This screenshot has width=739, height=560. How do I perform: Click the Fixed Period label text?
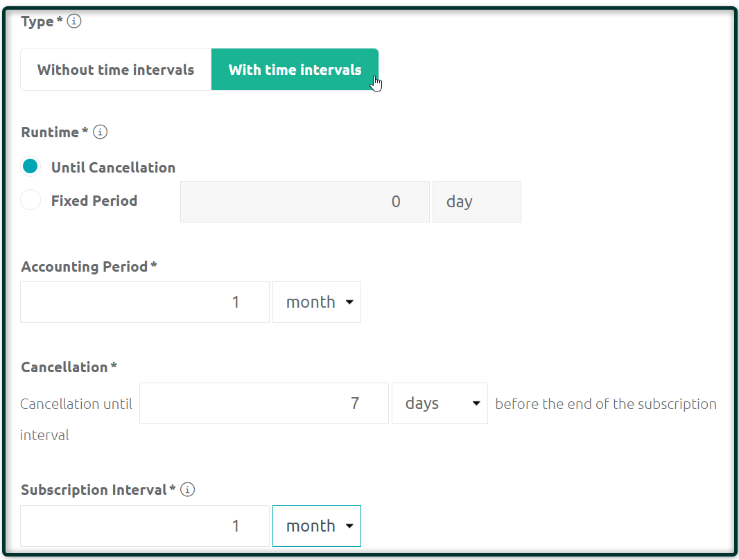pos(94,201)
